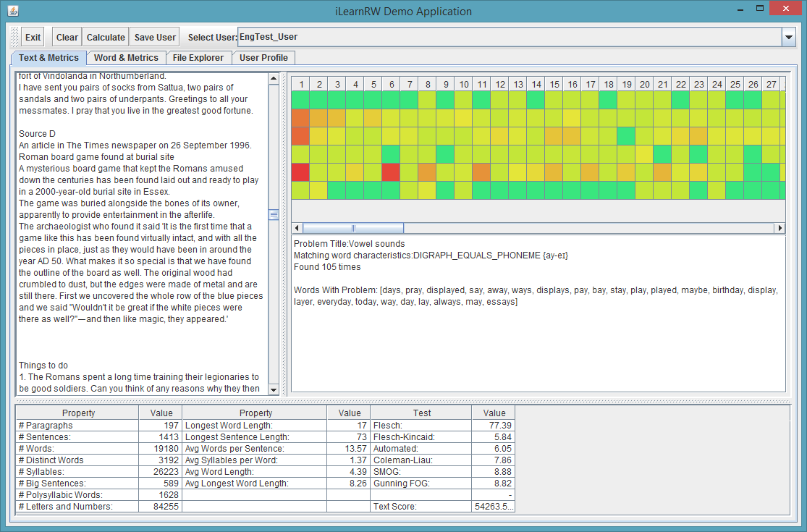Click the toolbar drag handle grip
The image size is (807, 532).
pyautogui.click(x=15, y=37)
